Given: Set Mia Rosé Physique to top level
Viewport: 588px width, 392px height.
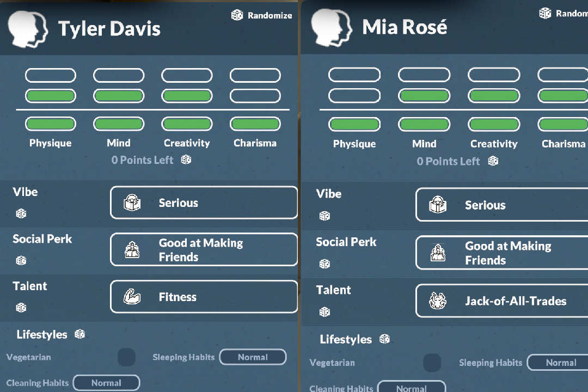Looking at the screenshot, I should pyautogui.click(x=354, y=75).
